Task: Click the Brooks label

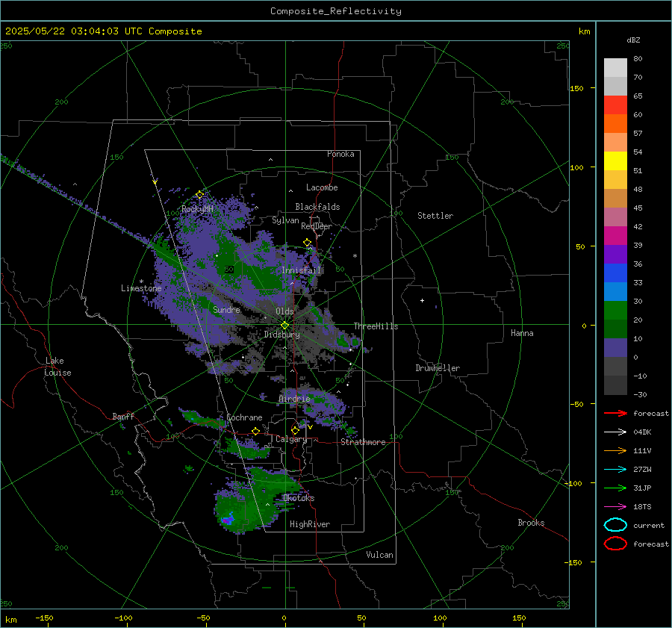Action: (531, 523)
